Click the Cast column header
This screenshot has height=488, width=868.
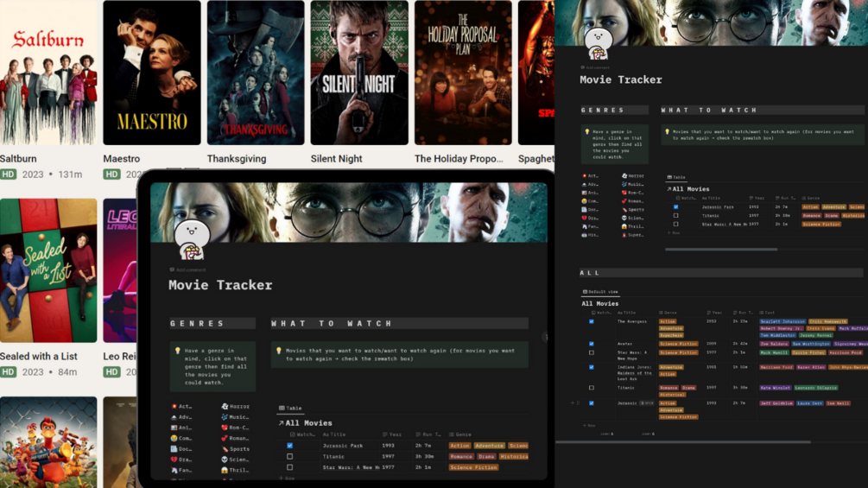point(767,313)
